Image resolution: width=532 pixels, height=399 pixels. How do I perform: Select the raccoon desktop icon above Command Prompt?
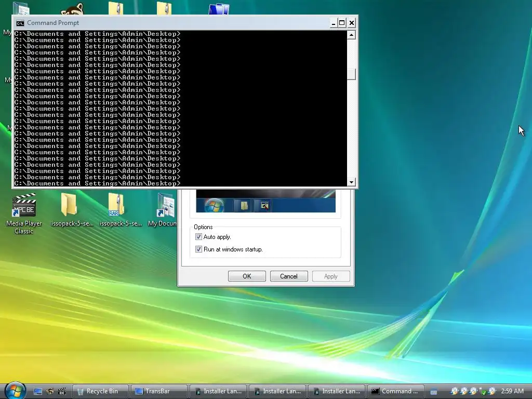pos(72,9)
